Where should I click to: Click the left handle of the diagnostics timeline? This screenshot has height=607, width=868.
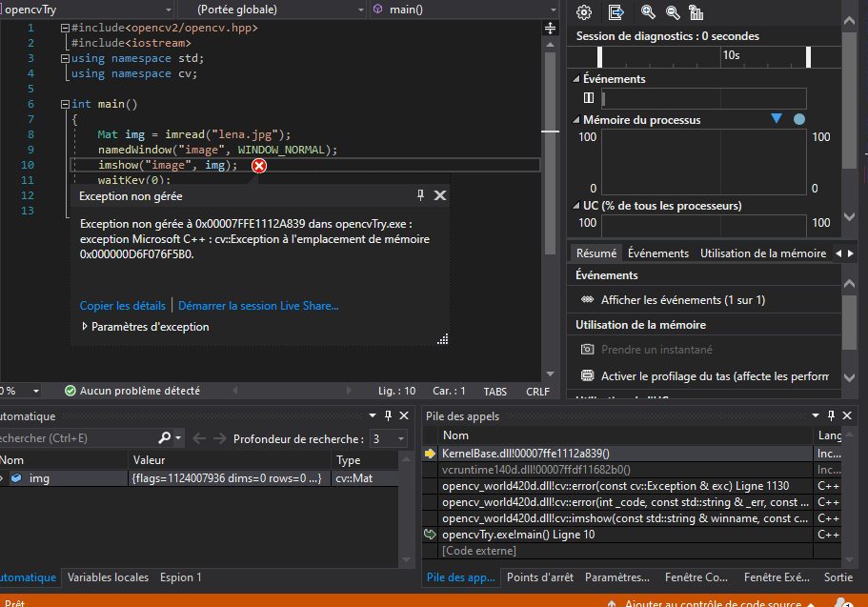pyautogui.click(x=599, y=57)
